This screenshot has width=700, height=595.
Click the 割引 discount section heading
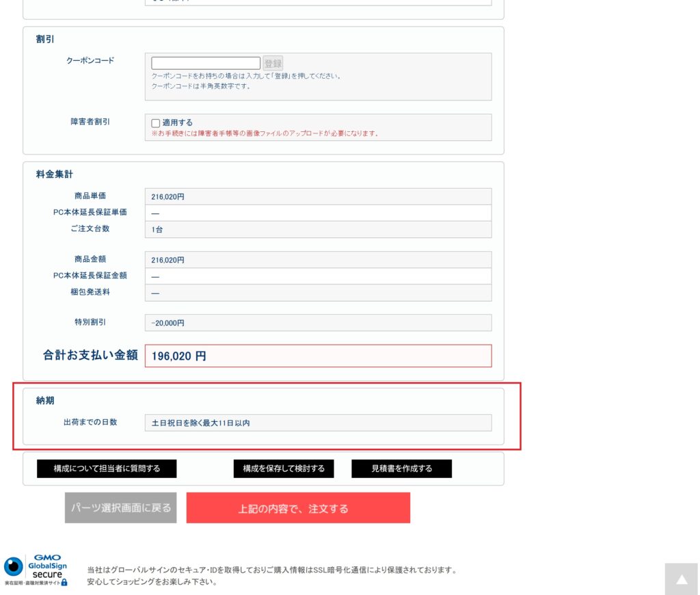45,39
